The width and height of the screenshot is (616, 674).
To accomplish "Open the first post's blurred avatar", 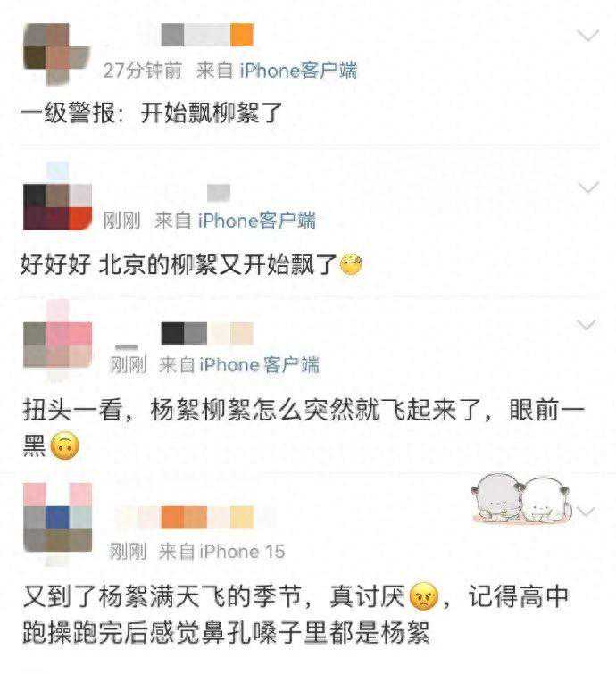I will tap(57, 54).
